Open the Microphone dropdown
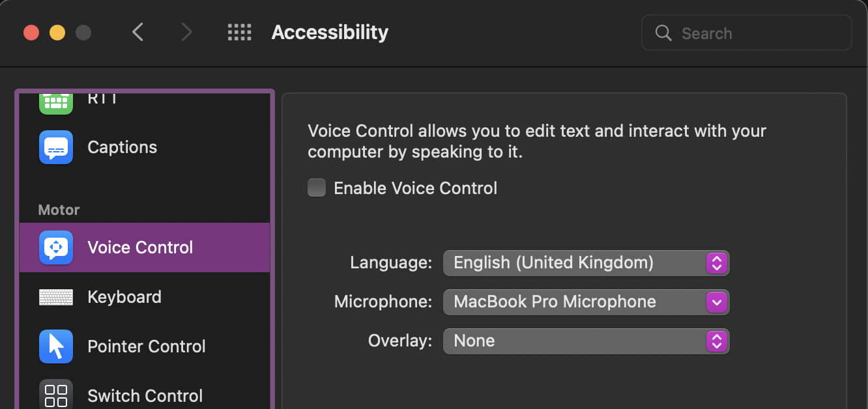Screen dimensions: 868x409 coord(586,302)
